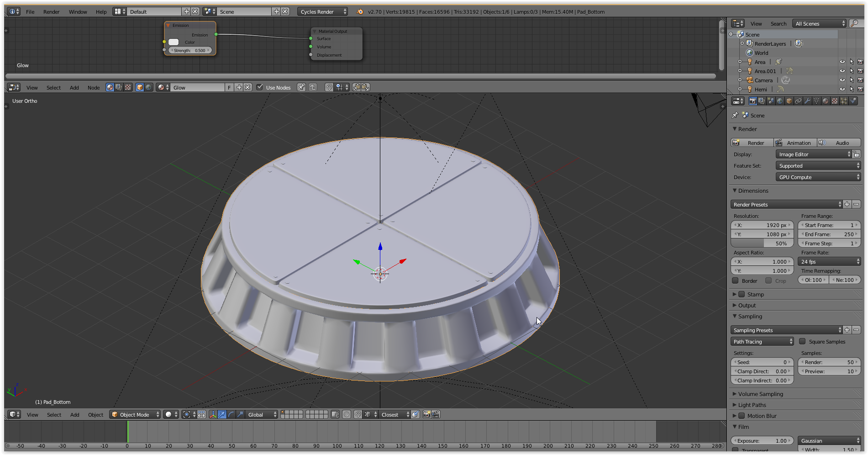Uncheck the Use Nodes checkbox
Screen dimensions: 868x455
tap(260, 87)
